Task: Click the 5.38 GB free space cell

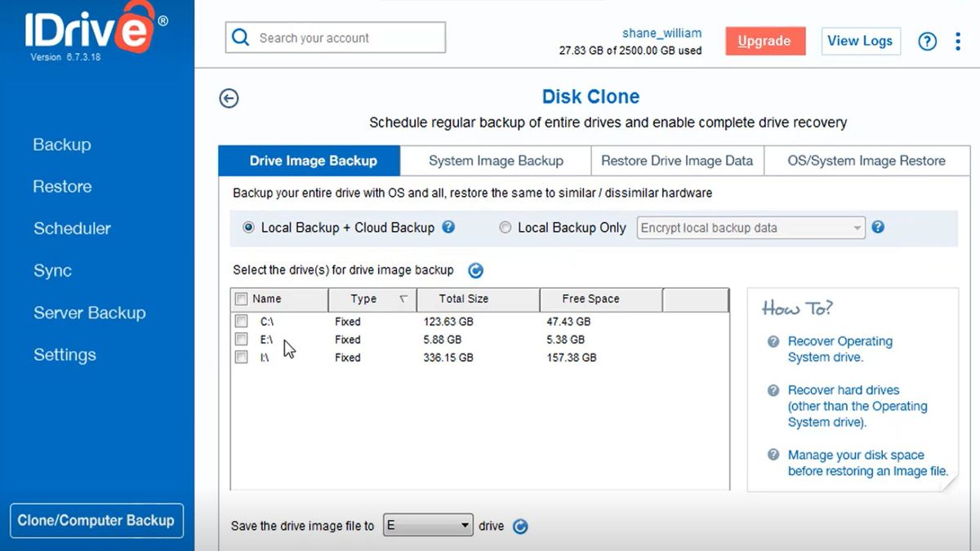Action: point(565,340)
